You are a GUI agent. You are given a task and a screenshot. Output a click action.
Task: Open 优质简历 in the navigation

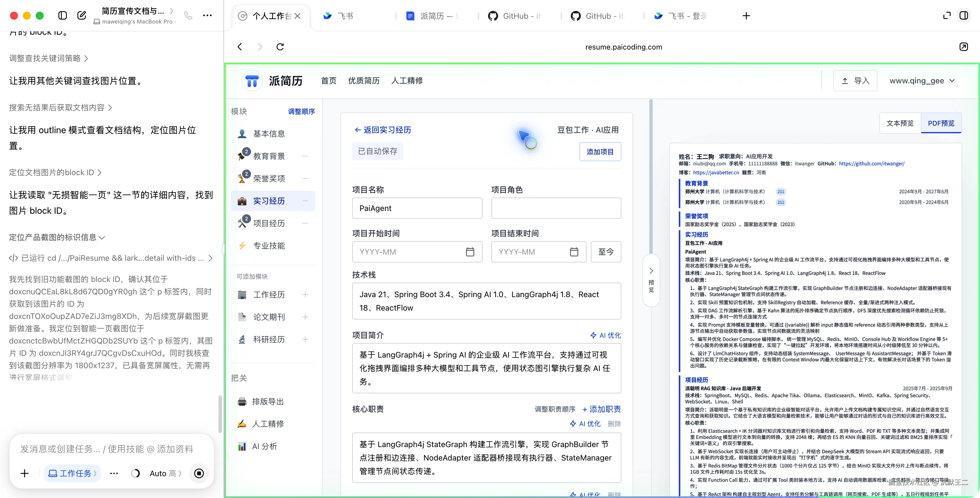click(x=364, y=81)
